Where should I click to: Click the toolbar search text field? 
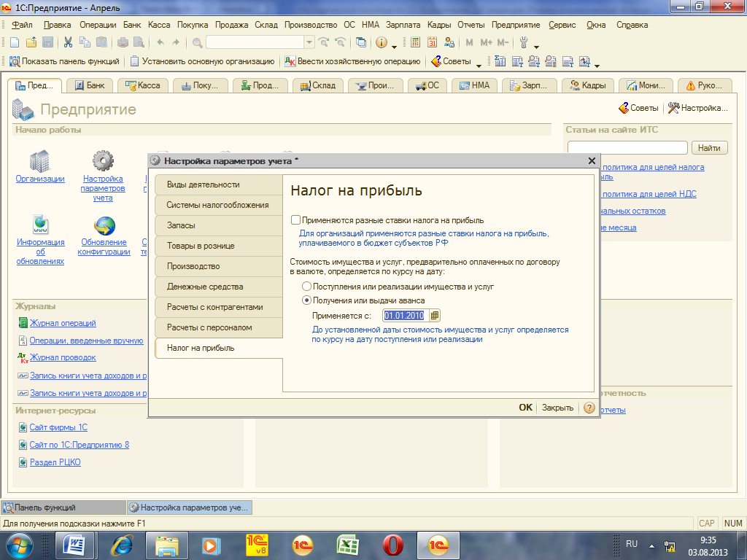[255, 42]
